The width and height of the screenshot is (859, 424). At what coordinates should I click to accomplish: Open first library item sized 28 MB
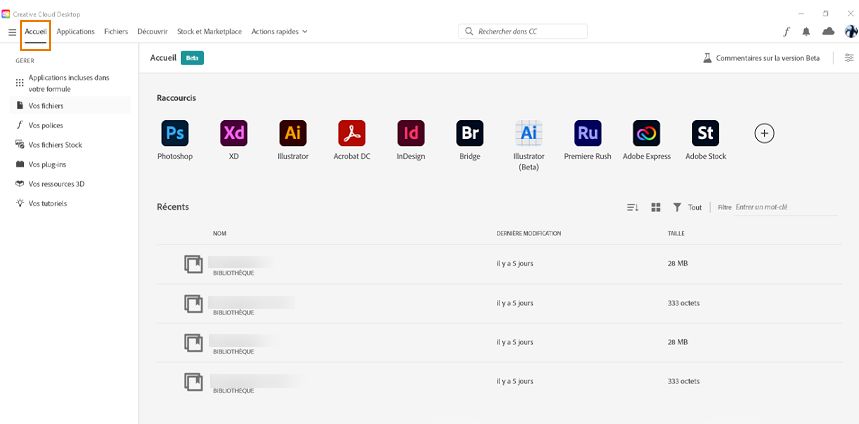click(x=499, y=264)
